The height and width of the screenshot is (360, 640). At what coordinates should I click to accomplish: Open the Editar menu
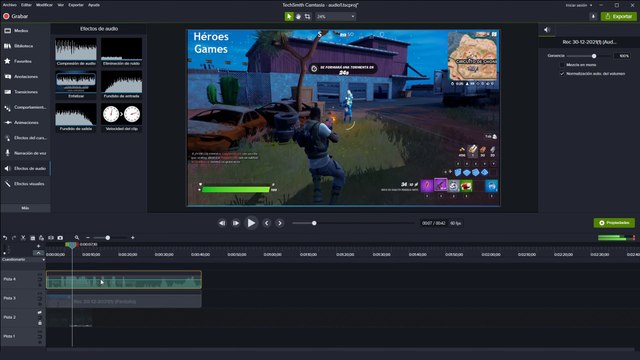click(x=26, y=5)
